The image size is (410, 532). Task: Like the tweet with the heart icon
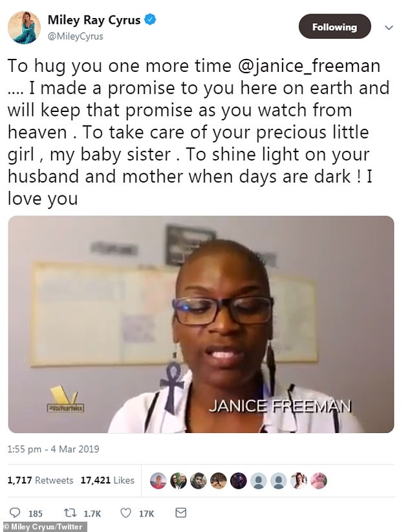126,513
